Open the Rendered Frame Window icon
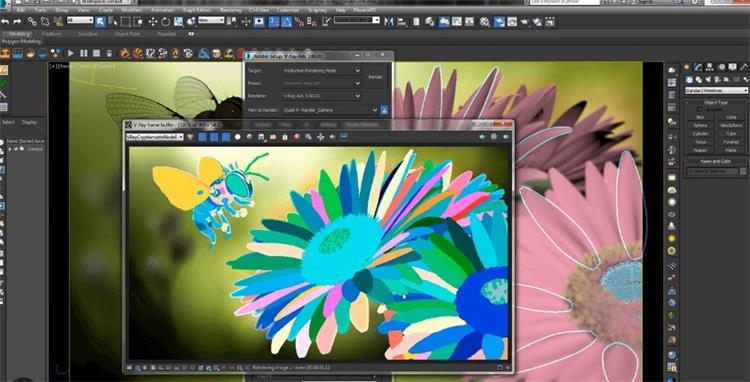This screenshot has width=750, height=382. [x=512, y=22]
